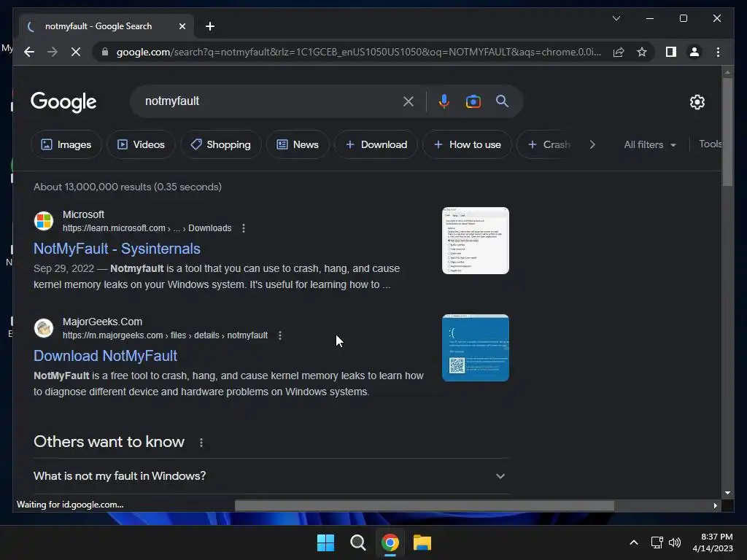This screenshot has height=560, width=747.
Task: Open the Chrome profile menu
Action: tap(694, 52)
